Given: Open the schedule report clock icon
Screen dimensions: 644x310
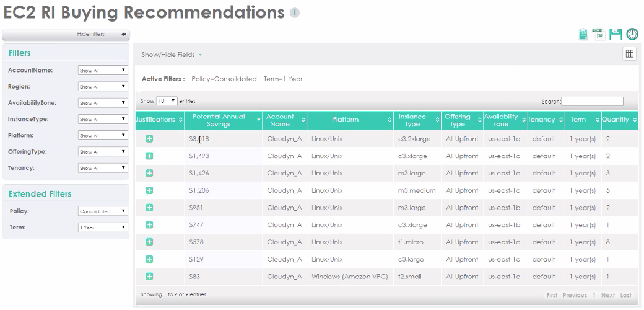Looking at the screenshot, I should click(x=632, y=34).
